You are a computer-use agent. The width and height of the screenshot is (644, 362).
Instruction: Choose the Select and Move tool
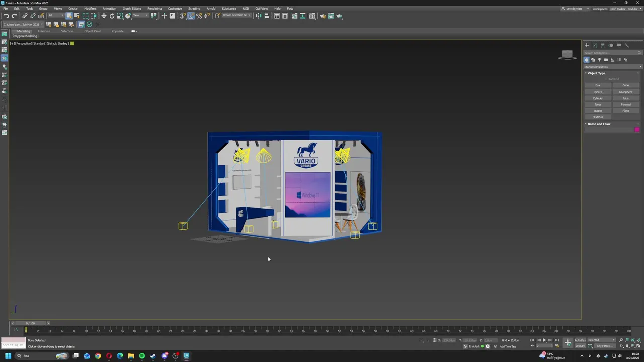click(104, 16)
